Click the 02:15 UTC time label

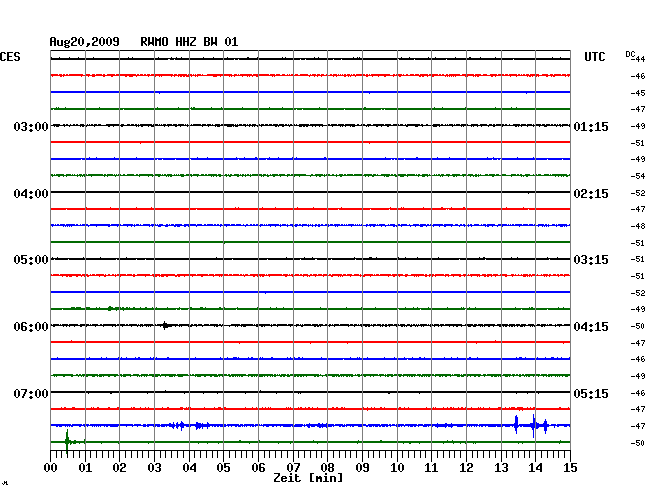point(591,194)
